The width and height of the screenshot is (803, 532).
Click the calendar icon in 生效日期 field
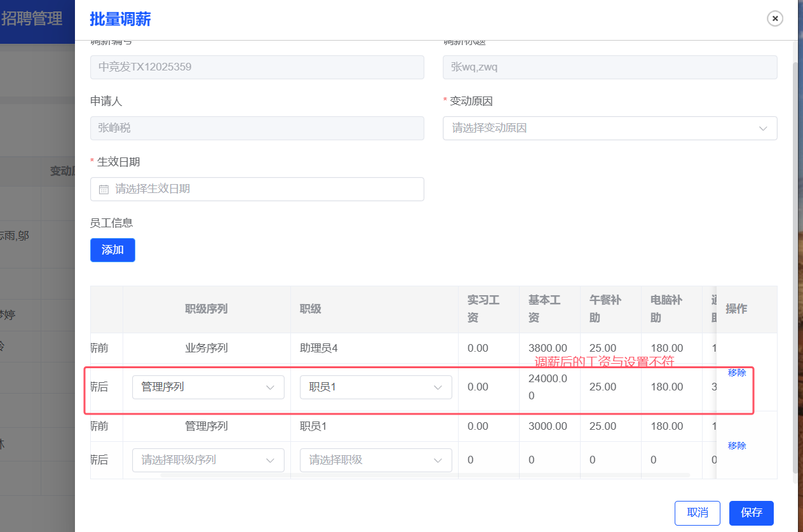coord(104,189)
